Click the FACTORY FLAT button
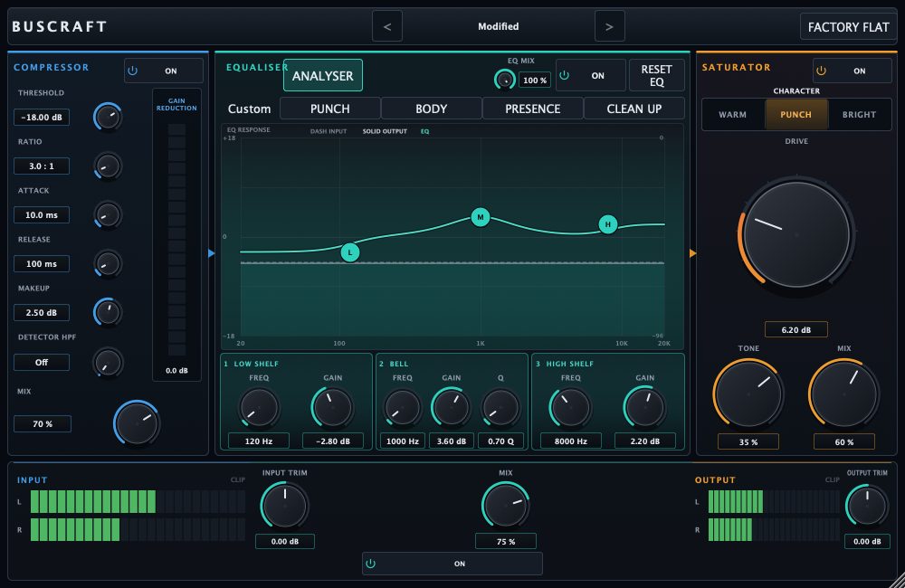 (x=849, y=27)
